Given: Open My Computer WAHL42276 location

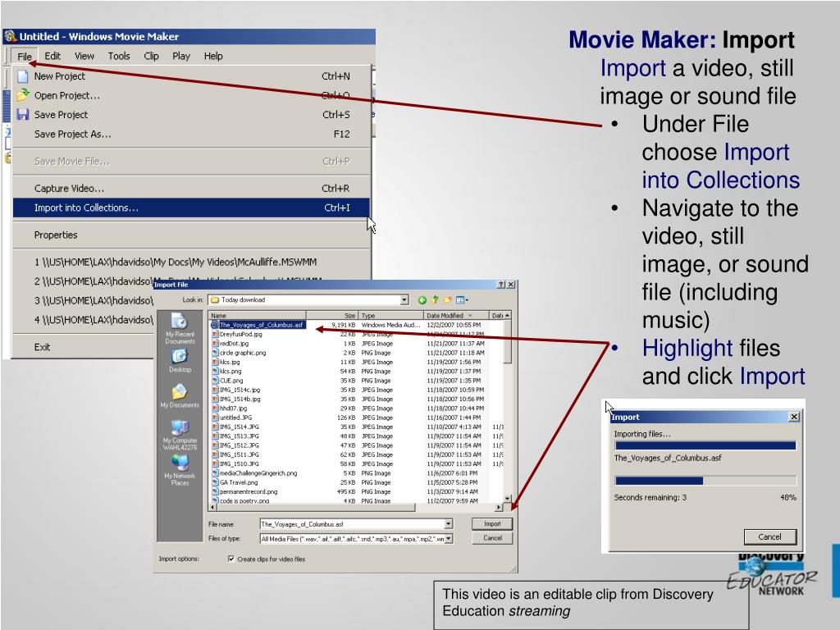Looking at the screenshot, I should click(x=180, y=435).
